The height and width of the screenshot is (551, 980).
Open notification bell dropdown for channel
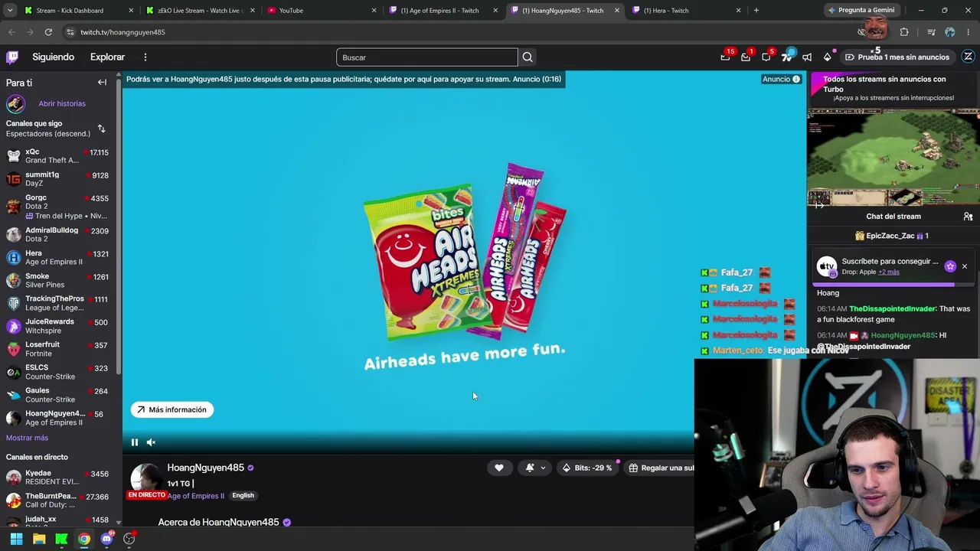point(535,468)
